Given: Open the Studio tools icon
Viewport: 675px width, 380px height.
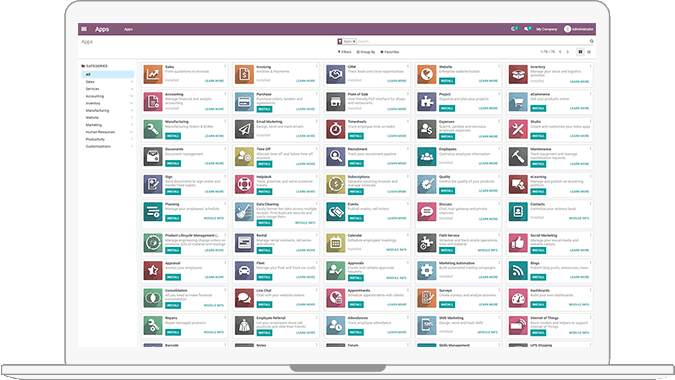Looking at the screenshot, I should point(518,130).
